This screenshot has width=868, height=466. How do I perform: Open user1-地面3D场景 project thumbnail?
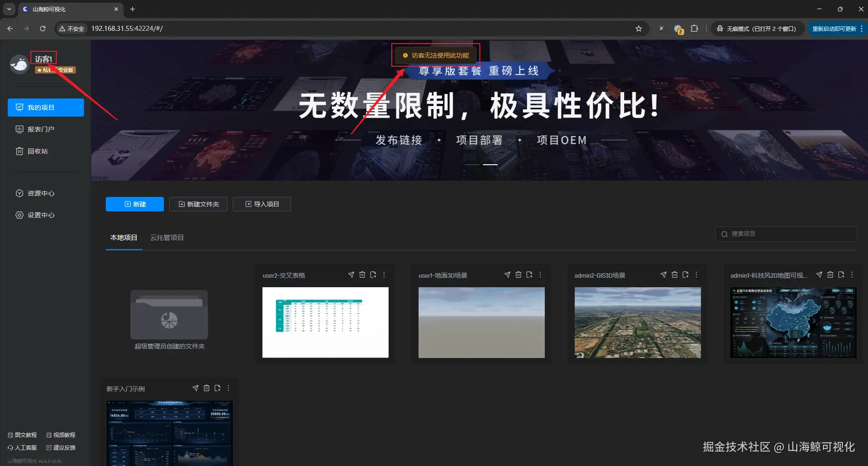482,323
